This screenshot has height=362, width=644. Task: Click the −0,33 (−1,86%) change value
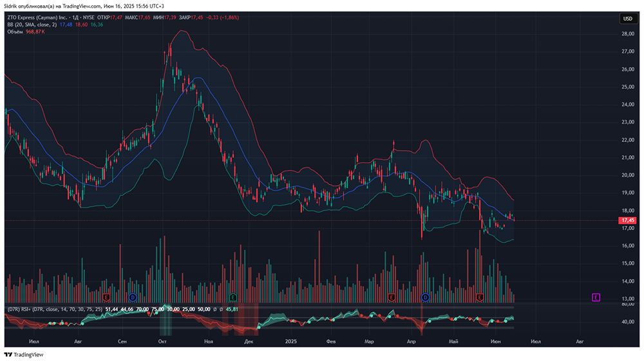[x=222, y=17]
